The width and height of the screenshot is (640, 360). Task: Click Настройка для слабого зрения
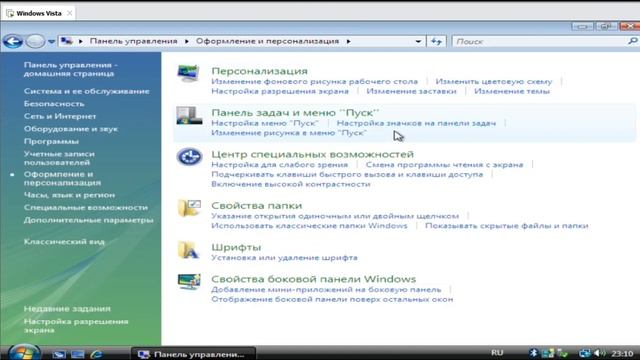pyautogui.click(x=279, y=165)
